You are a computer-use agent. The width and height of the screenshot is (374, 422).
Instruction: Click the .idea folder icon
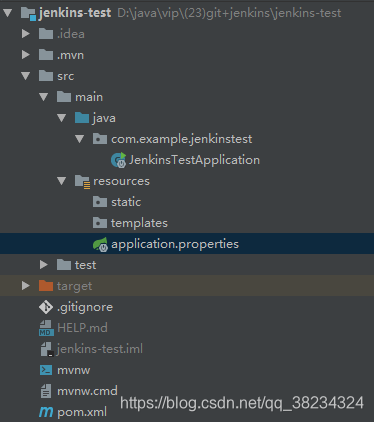coord(46,34)
